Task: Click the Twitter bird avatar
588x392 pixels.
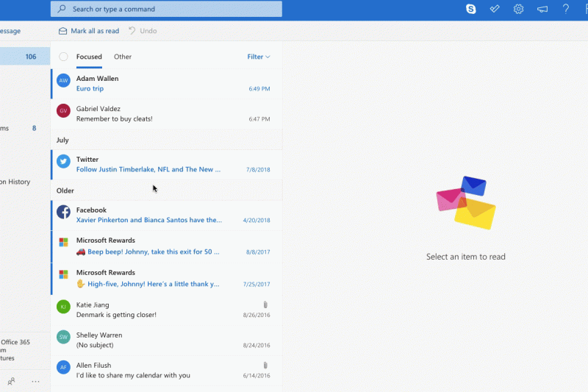Action: point(63,161)
